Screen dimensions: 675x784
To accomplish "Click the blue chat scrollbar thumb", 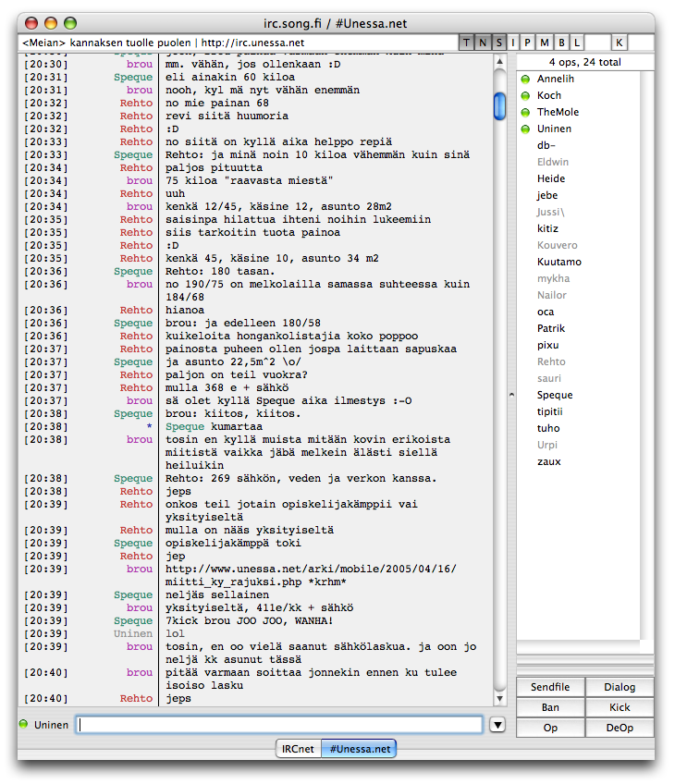I will 499,105.
